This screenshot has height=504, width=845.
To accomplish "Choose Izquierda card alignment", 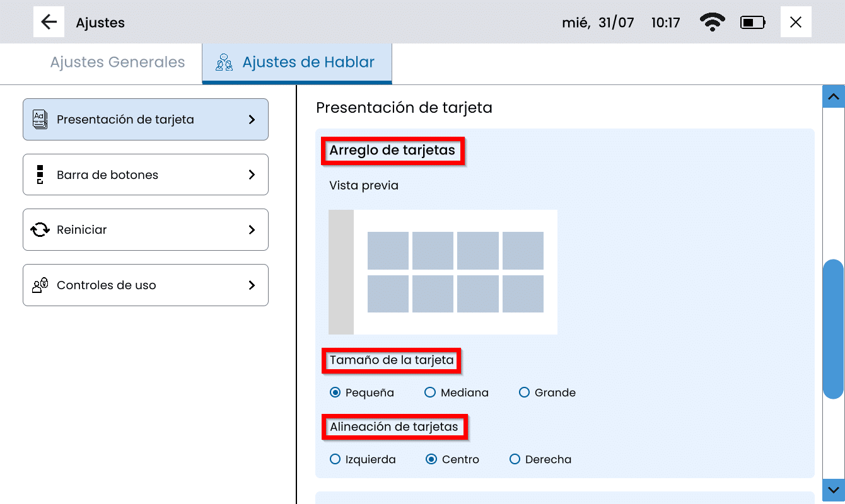I will [335, 459].
